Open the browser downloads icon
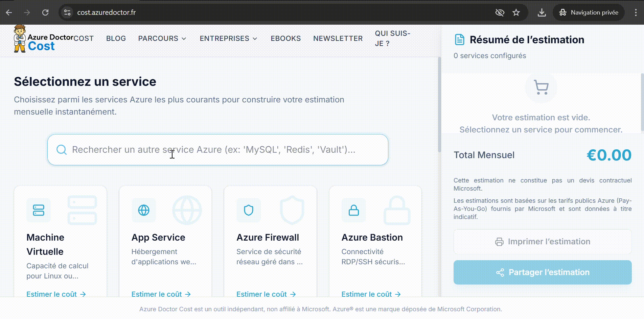The image size is (644, 319). pos(542,13)
